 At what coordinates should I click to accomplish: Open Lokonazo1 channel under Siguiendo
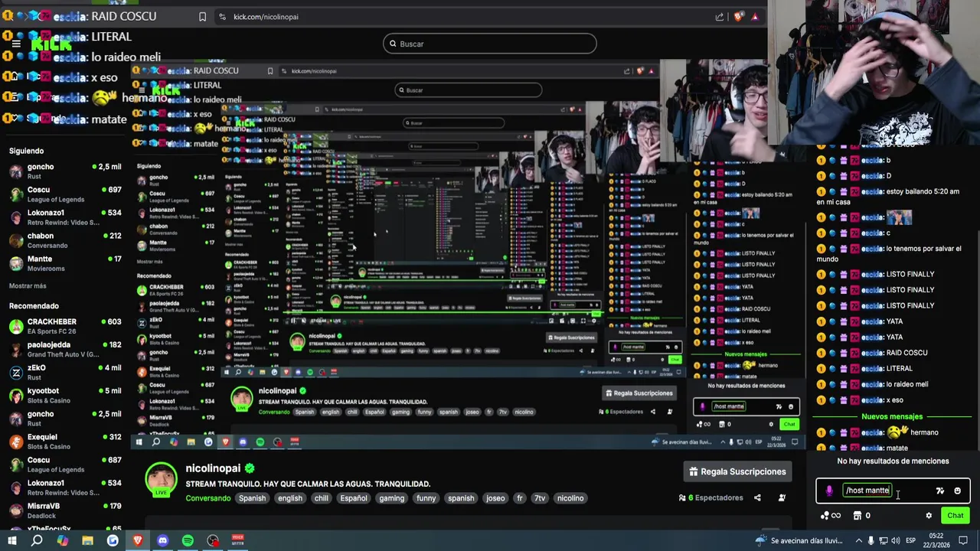point(65,217)
